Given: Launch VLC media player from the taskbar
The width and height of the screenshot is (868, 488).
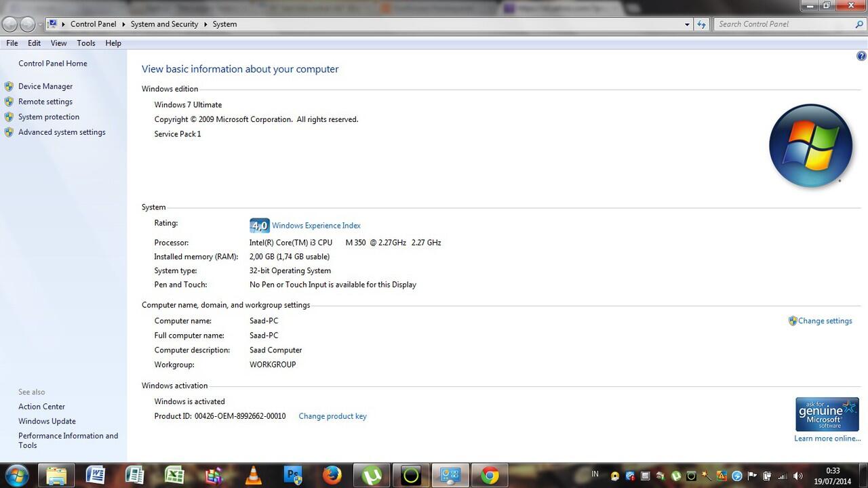Looking at the screenshot, I should (254, 476).
